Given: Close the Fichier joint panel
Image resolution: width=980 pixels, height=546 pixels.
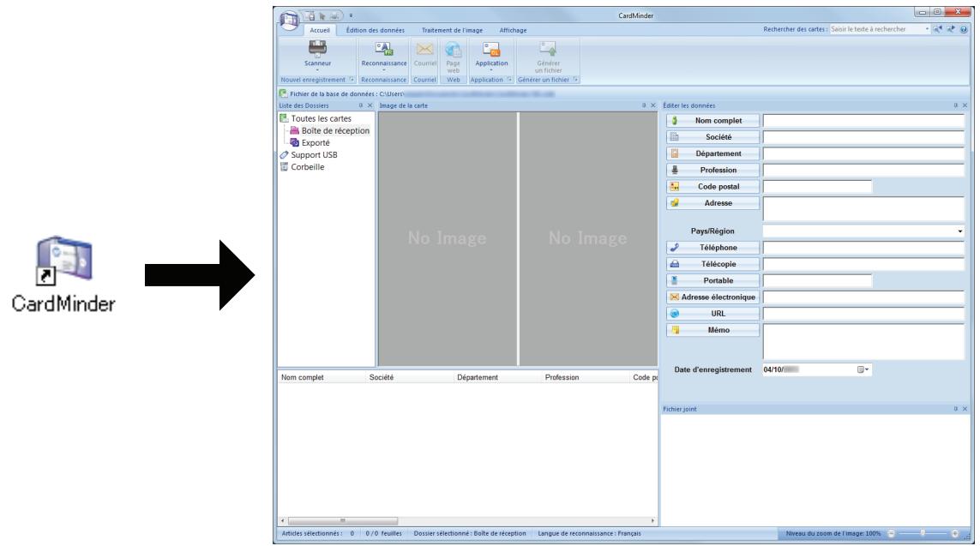Looking at the screenshot, I should coord(965,409).
